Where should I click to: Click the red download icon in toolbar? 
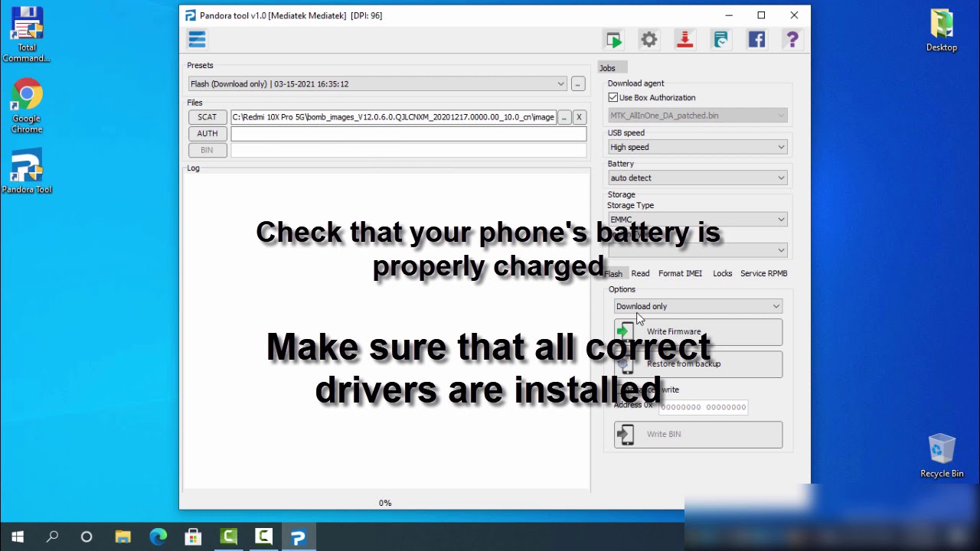click(x=685, y=40)
